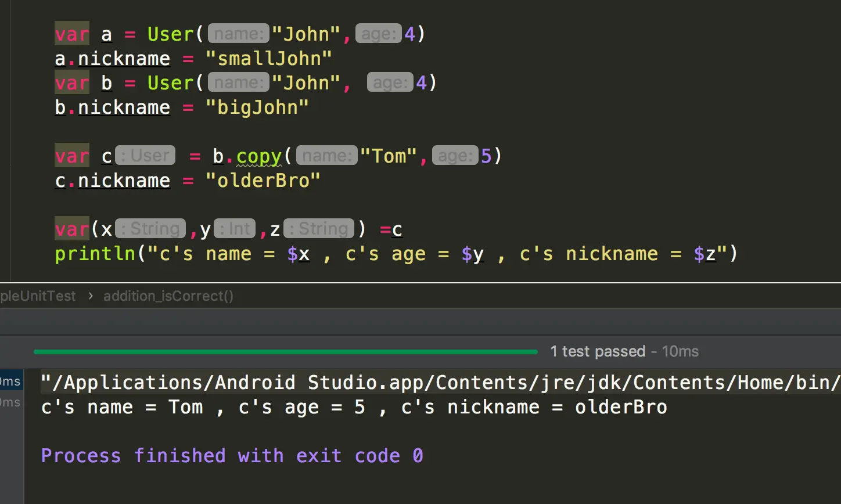Click the $z template variable in println
The image size is (841, 504).
tap(705, 254)
